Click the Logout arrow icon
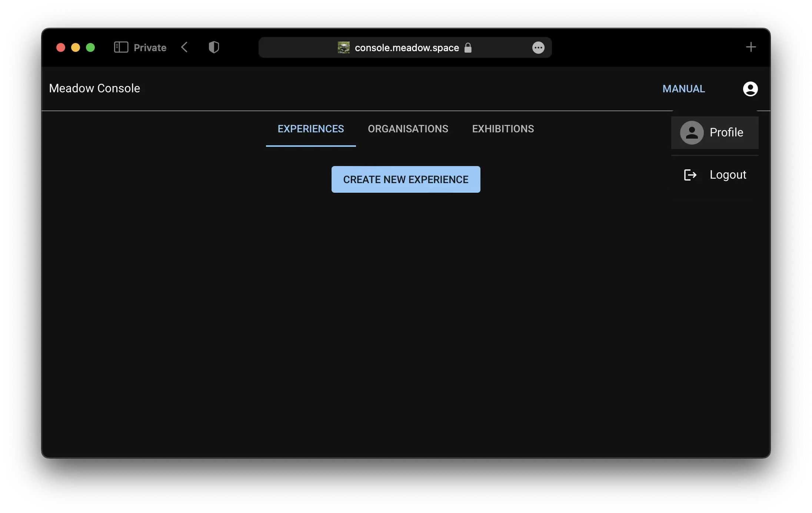The width and height of the screenshot is (812, 513). coord(690,175)
